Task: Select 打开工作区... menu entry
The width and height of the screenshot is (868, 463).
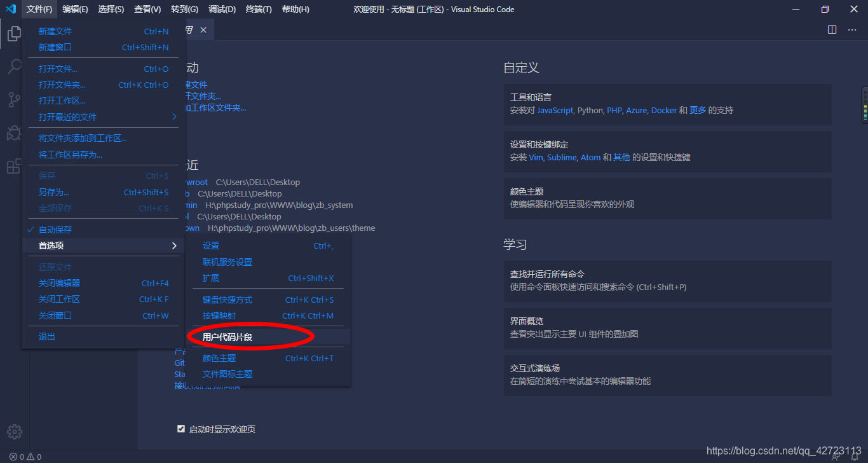Action: click(104, 100)
